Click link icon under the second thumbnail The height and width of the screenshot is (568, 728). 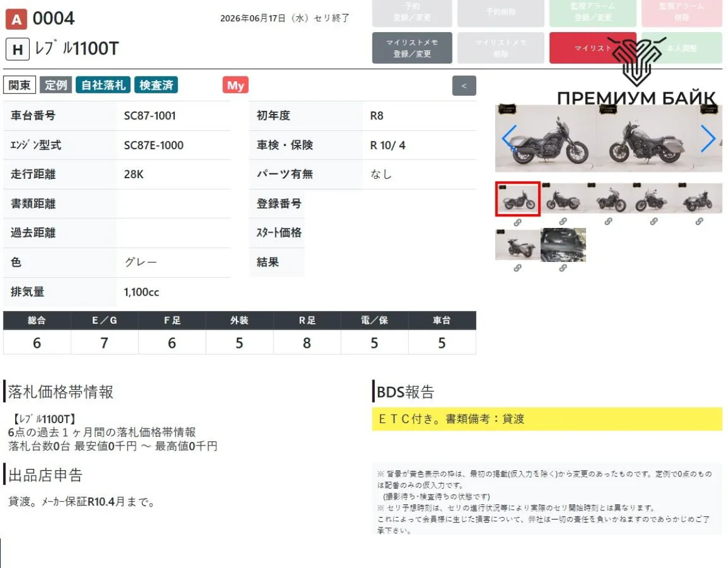pyautogui.click(x=563, y=222)
